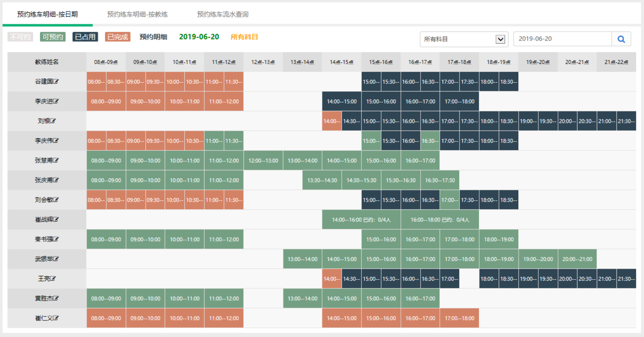The image size is (644, 337).
Task: Select 张庆甫's 13:30--14:30 available slot
Action: pos(322,180)
